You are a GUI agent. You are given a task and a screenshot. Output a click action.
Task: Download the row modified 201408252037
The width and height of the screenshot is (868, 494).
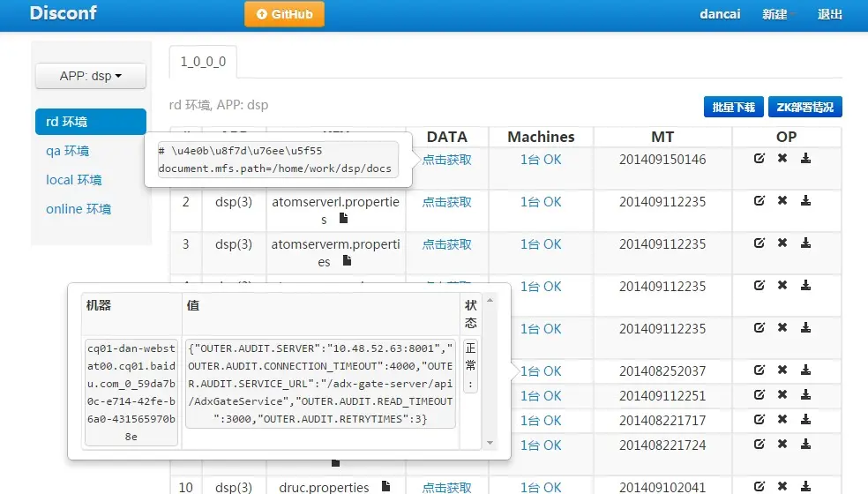tap(806, 370)
